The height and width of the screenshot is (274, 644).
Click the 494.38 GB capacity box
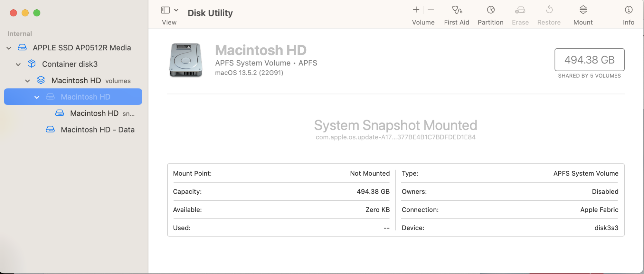coord(589,60)
